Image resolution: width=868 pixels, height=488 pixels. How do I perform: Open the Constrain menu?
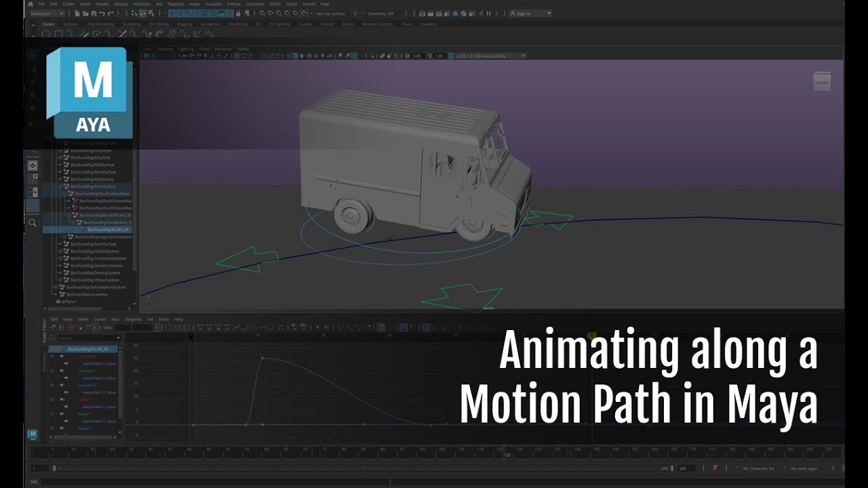click(255, 4)
